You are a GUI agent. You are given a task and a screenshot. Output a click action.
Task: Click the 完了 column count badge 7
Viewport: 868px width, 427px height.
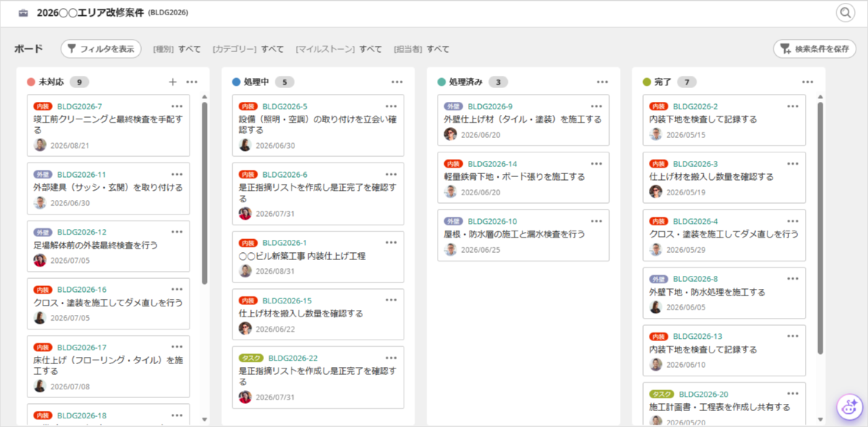coord(687,82)
